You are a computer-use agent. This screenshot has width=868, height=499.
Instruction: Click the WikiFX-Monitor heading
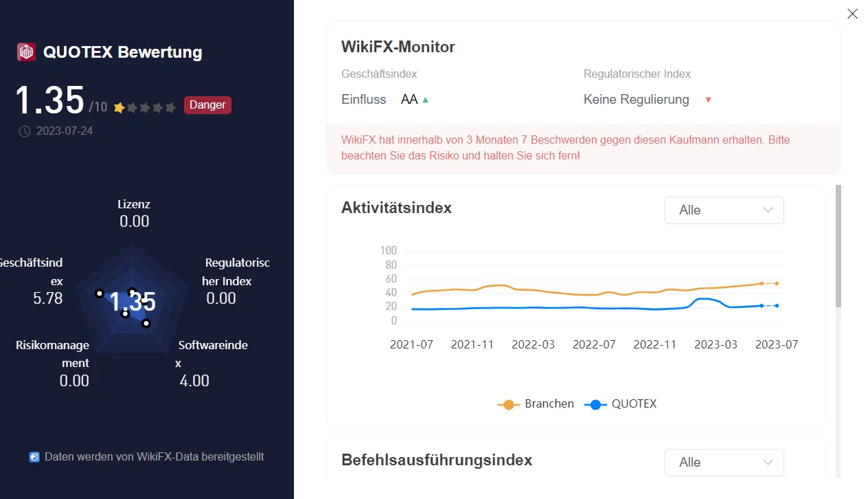398,47
